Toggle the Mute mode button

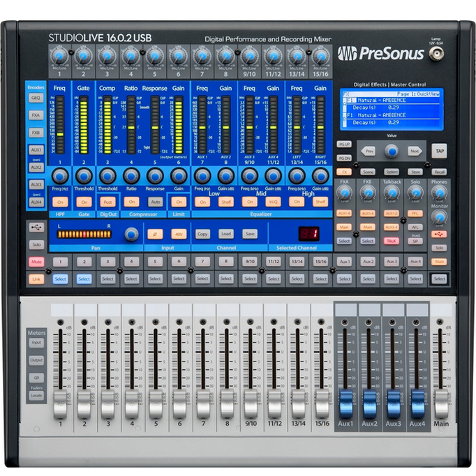(x=36, y=262)
